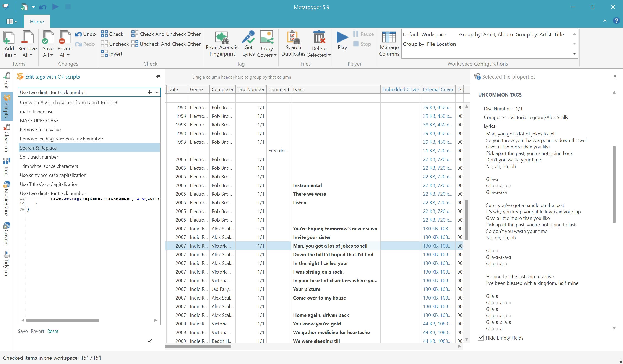The height and width of the screenshot is (364, 623).
Task: Open the Clean up sidebar panel
Action: [7, 138]
